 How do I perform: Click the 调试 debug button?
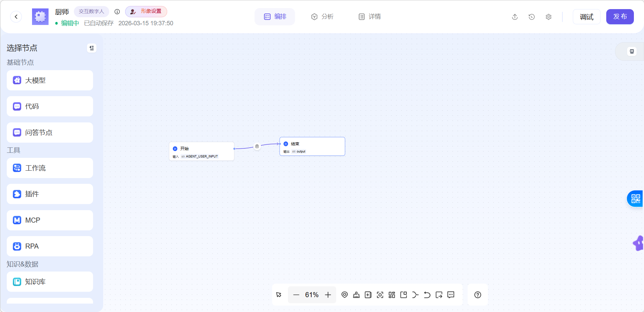click(x=586, y=17)
